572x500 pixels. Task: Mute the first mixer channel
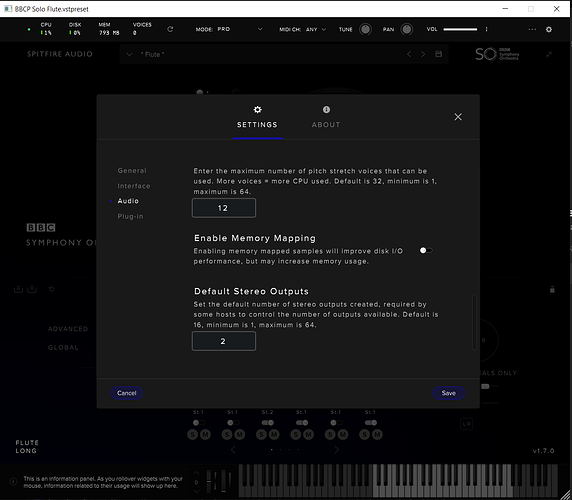[x=205, y=434]
